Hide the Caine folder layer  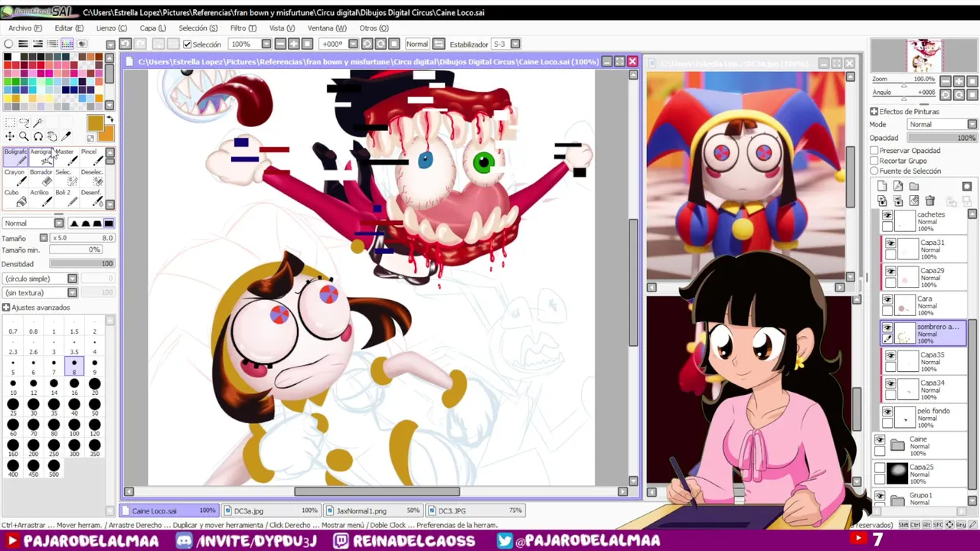[x=880, y=440]
